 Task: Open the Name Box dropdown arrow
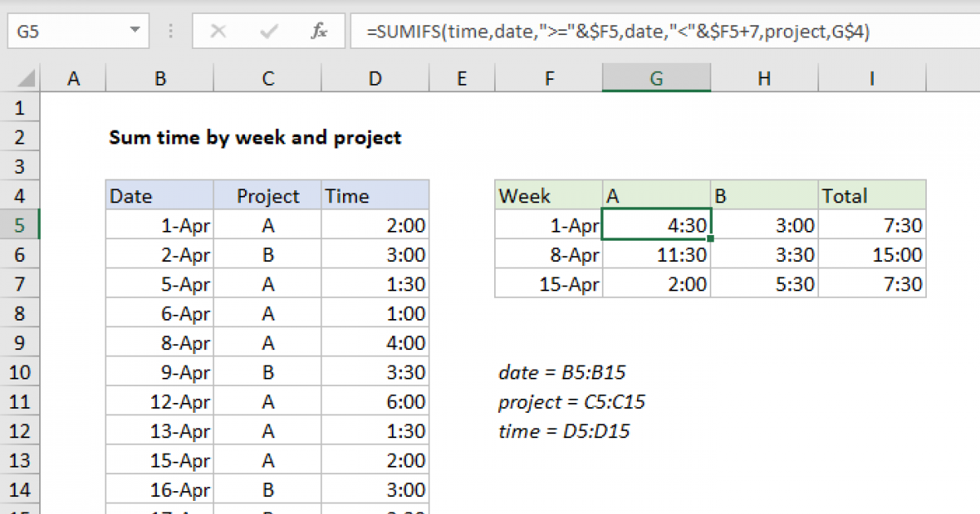133,31
